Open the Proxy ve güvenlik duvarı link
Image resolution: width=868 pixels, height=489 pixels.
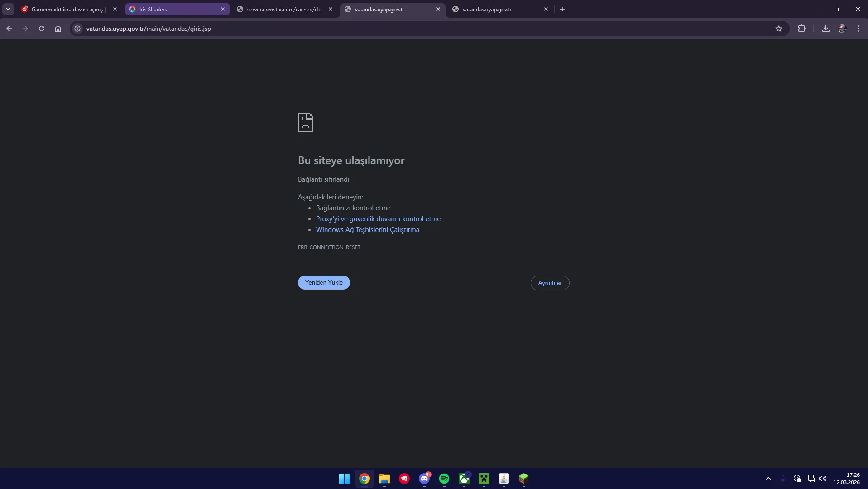click(x=378, y=219)
